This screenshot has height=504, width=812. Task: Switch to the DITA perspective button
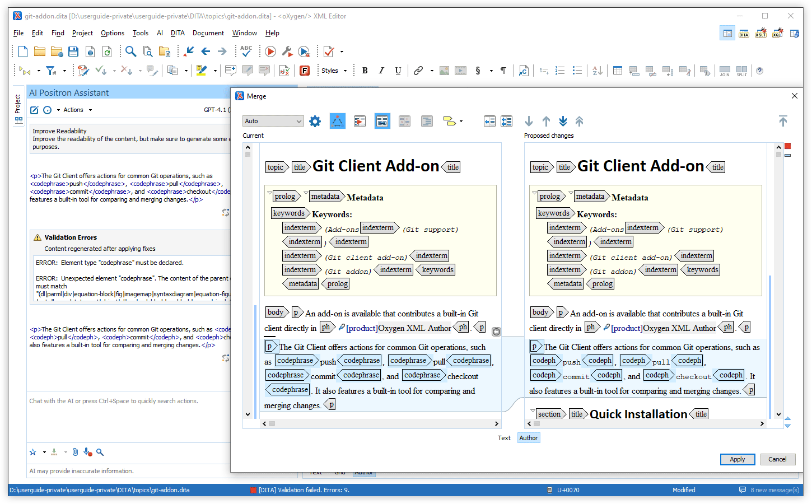point(744,34)
